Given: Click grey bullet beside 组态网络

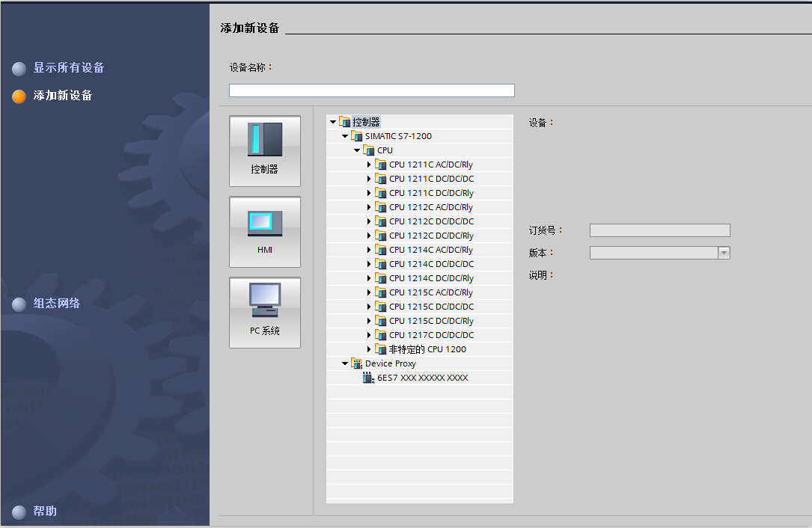Looking at the screenshot, I should coord(19,304).
